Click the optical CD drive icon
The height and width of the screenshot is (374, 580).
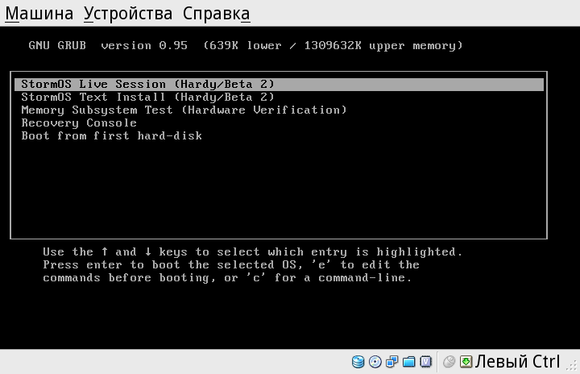click(x=375, y=361)
